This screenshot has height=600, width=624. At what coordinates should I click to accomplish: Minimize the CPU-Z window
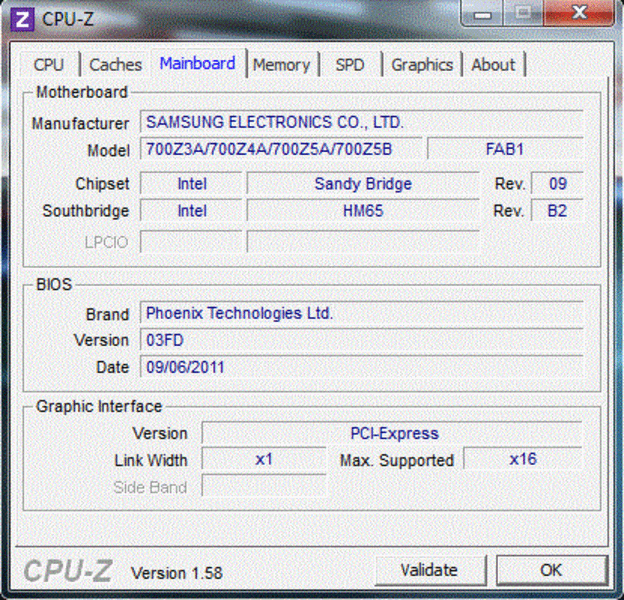click(482, 14)
